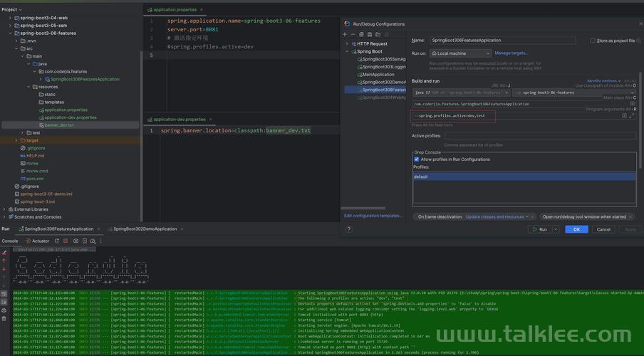Click scroll down arrow in console gutter
644x356 pixels.
[4, 268]
